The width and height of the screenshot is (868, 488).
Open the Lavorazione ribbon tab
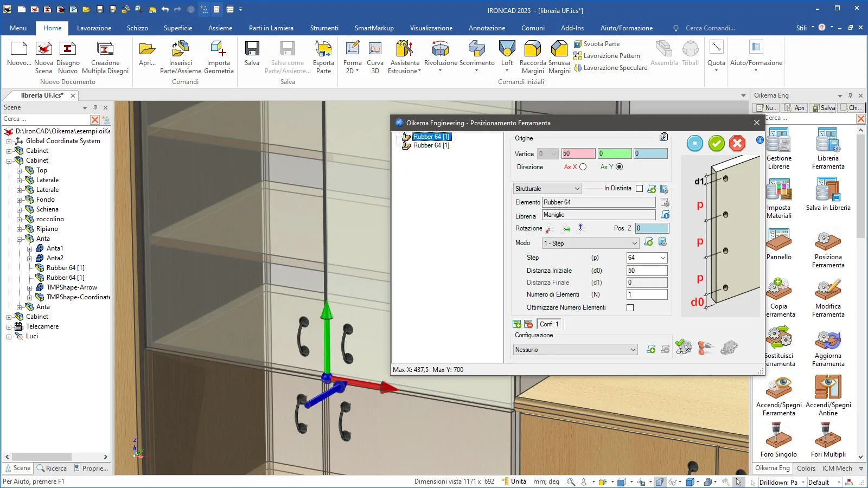(x=94, y=28)
